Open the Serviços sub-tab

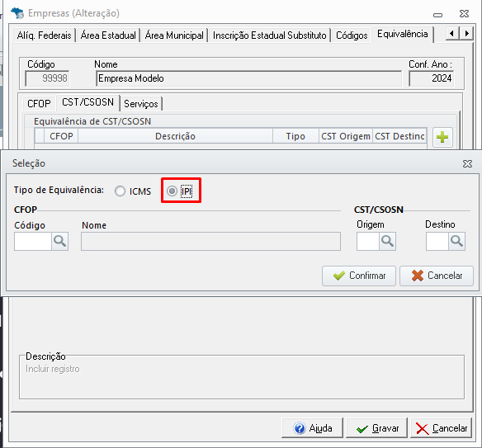pos(141,104)
